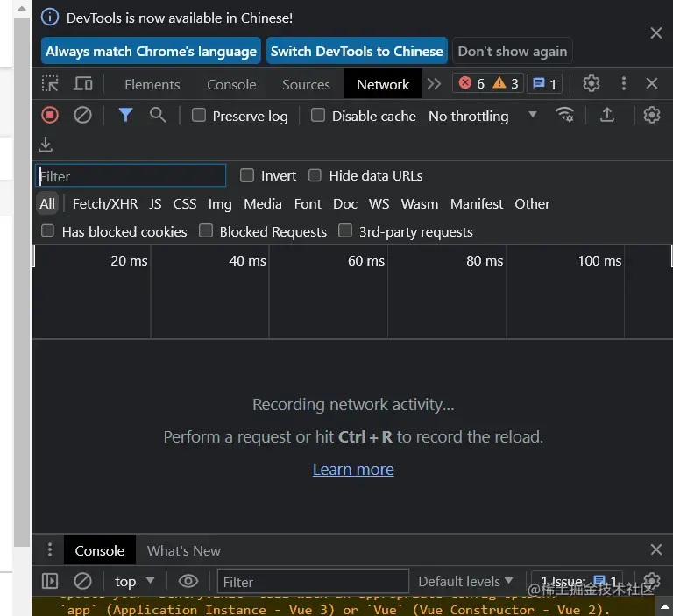Open the No throttling dropdown
This screenshot has width=673, height=616.
[x=483, y=116]
